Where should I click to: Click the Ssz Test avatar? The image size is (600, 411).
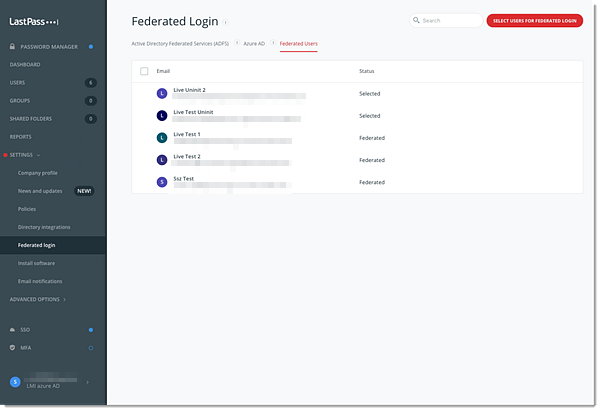[162, 182]
